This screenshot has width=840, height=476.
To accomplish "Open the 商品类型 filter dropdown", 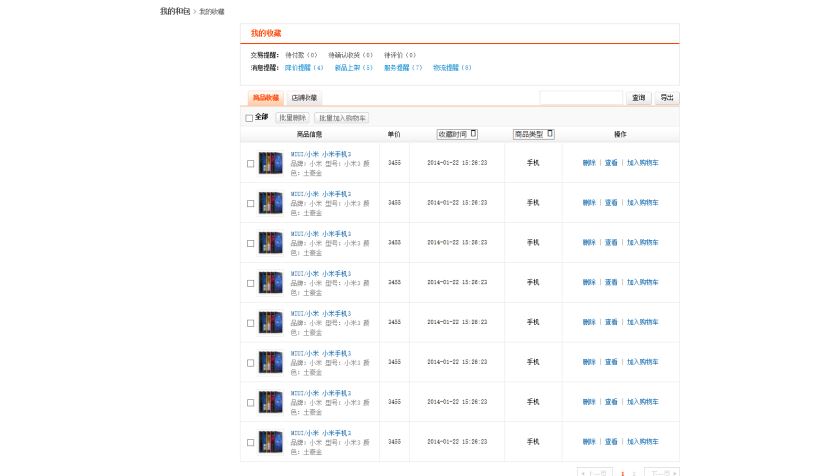I will 534,134.
